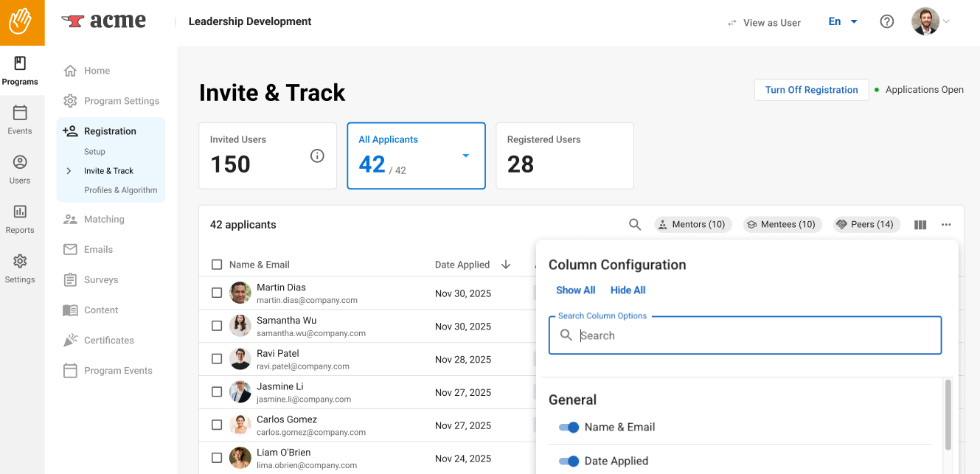Expand the user profile avatar menu
Viewport: 980px width, 474px height.
(931, 22)
